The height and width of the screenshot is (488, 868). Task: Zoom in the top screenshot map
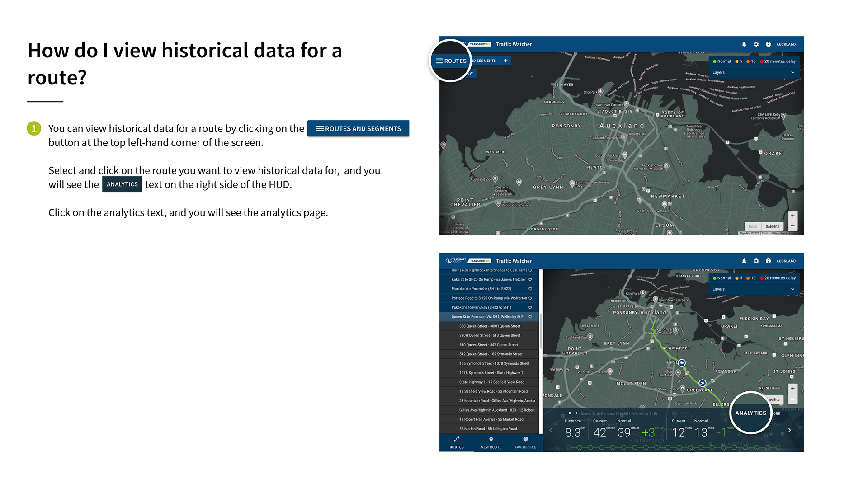pos(793,216)
